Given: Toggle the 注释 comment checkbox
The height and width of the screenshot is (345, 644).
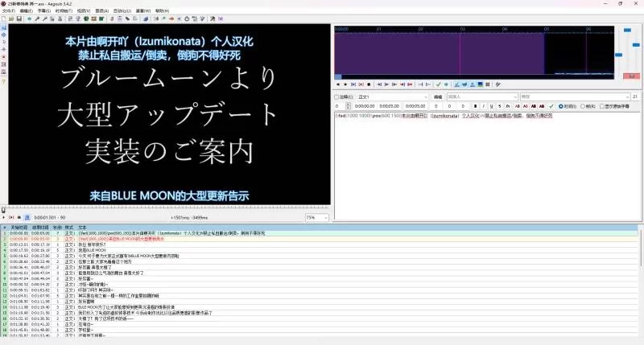Looking at the screenshot, I should click(x=336, y=97).
